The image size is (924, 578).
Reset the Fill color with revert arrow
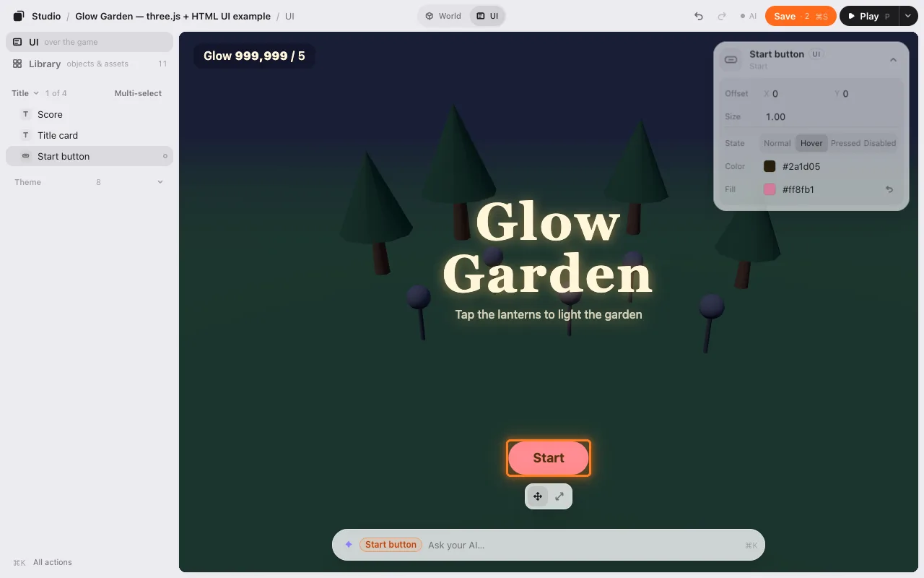889,189
